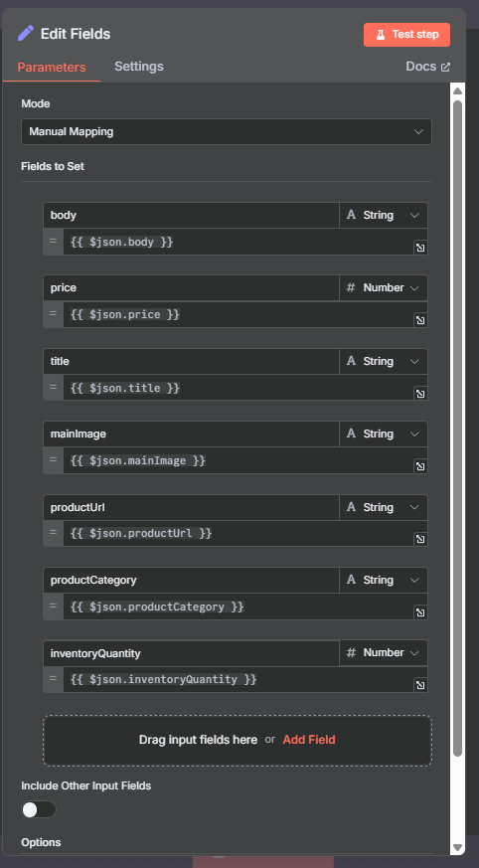
Task: Switch to the Settings tab
Action: [139, 67]
